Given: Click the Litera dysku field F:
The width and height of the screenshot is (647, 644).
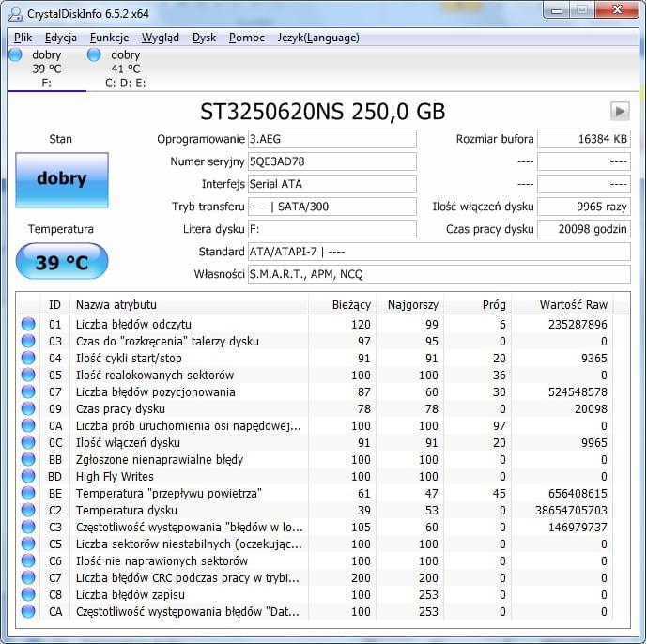Looking at the screenshot, I should click(332, 229).
